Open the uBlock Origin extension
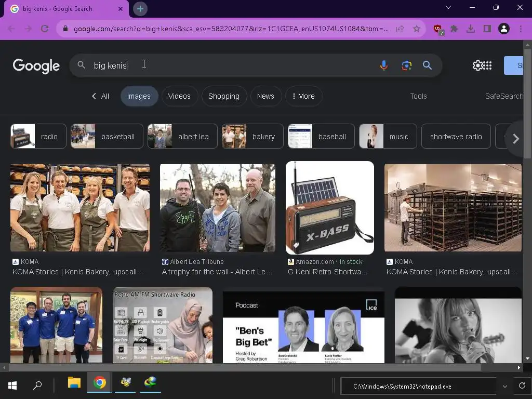 coord(438,29)
